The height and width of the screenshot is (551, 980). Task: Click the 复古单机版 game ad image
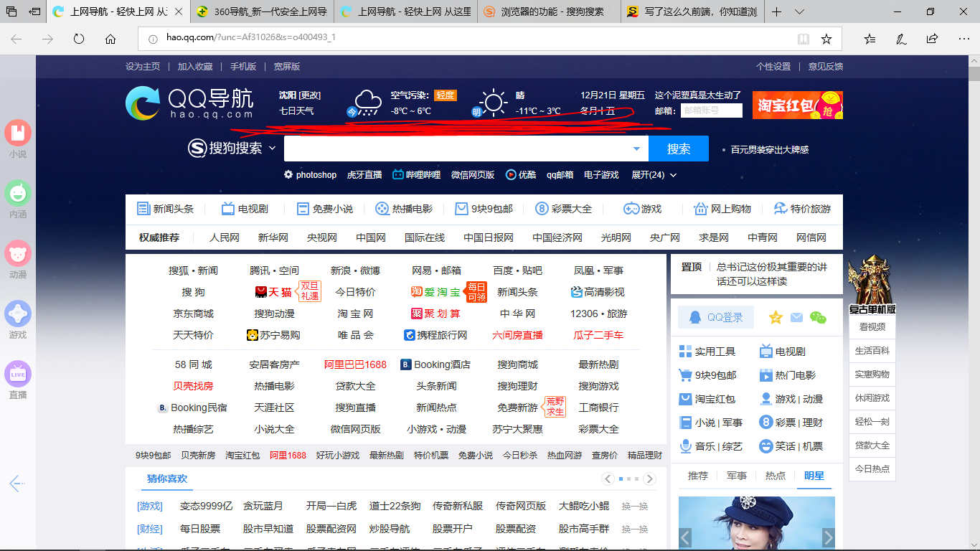click(872, 284)
